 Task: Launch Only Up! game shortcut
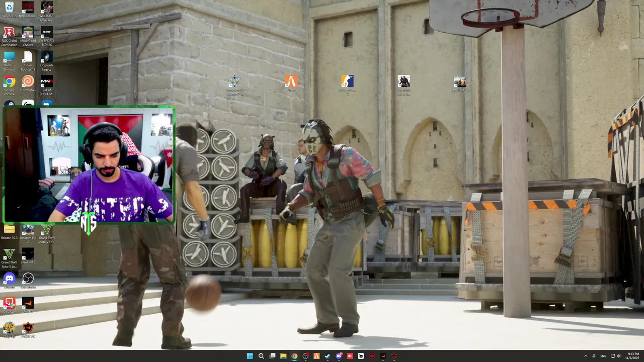coord(9,329)
